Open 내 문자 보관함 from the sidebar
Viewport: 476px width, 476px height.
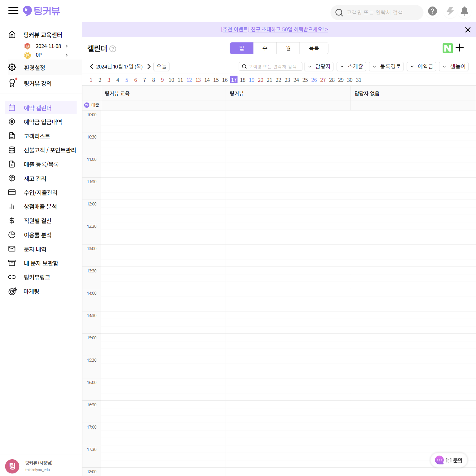41,263
